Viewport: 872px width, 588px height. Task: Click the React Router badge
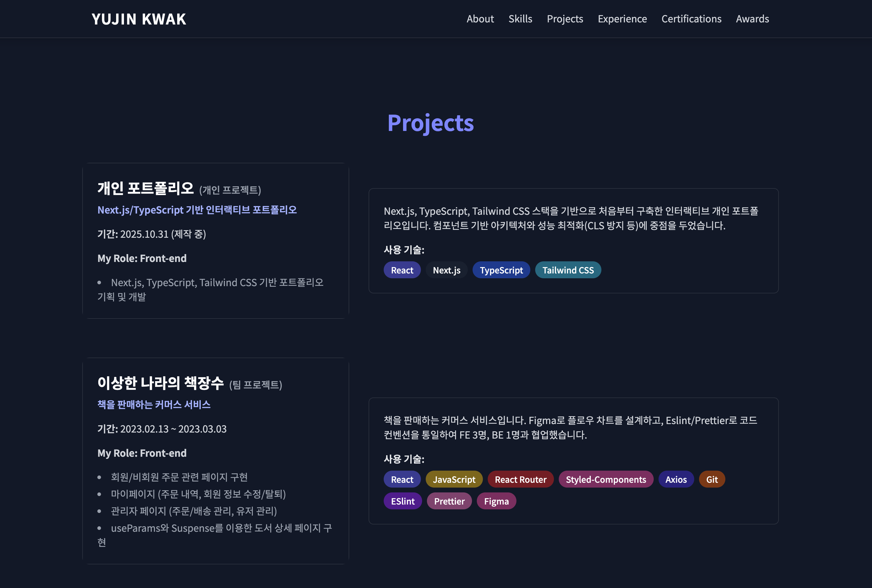coord(520,479)
